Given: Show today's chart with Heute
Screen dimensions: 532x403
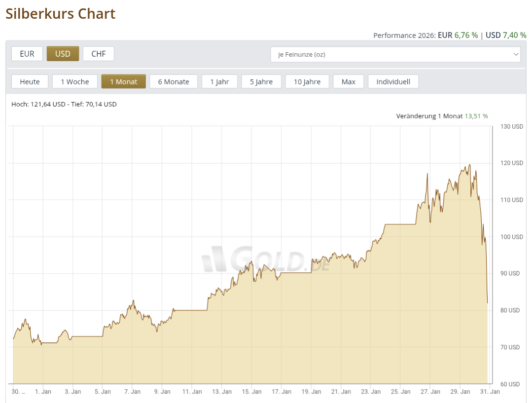Looking at the screenshot, I should (x=30, y=81).
